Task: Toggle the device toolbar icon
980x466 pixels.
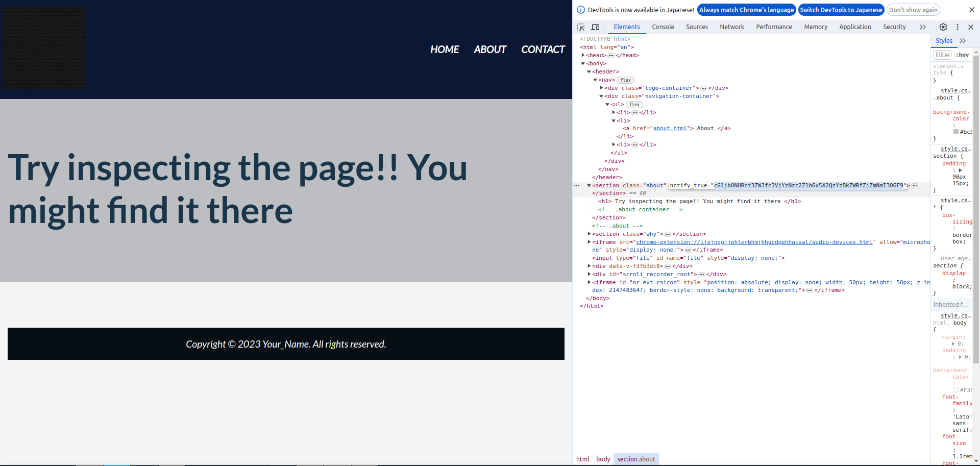Action: 595,27
